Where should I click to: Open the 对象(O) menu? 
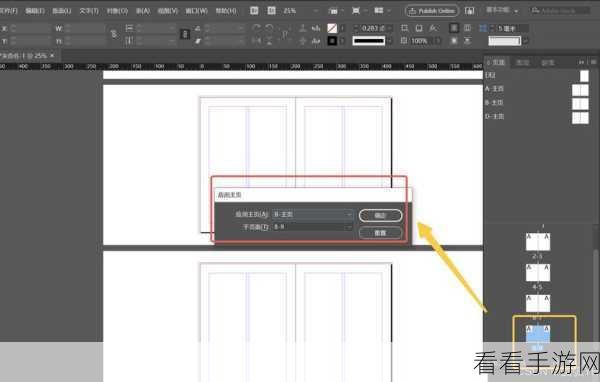click(x=117, y=11)
